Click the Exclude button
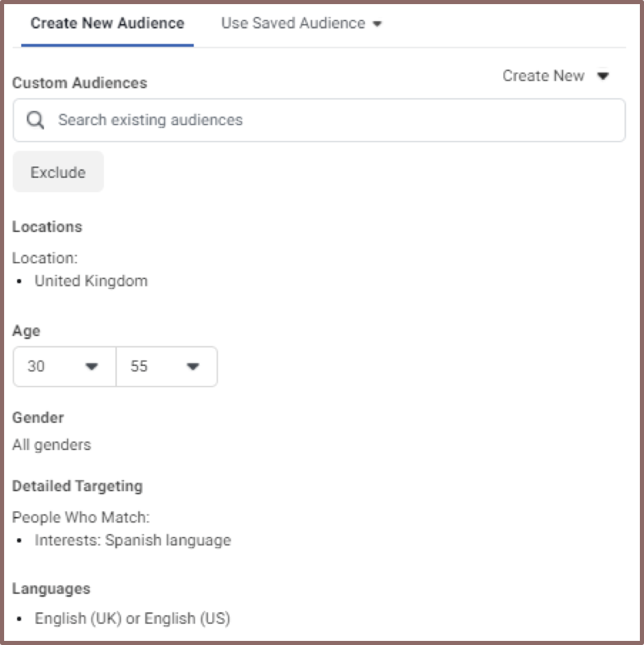The height and width of the screenshot is (645, 644). 58,172
